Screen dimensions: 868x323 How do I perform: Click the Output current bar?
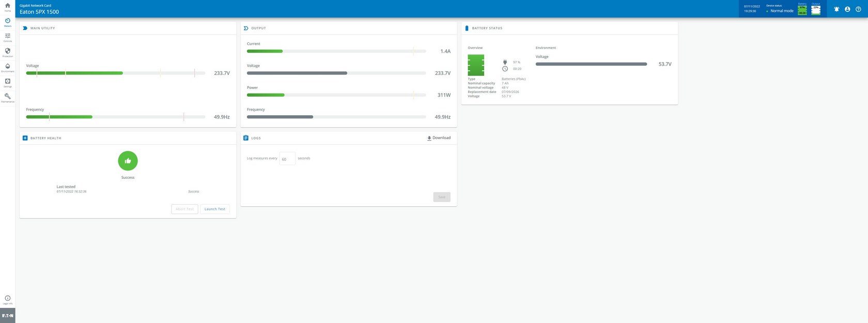(x=336, y=51)
